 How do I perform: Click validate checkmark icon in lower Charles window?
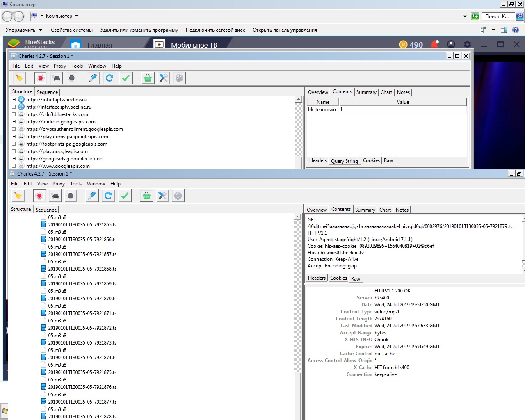pos(125,196)
